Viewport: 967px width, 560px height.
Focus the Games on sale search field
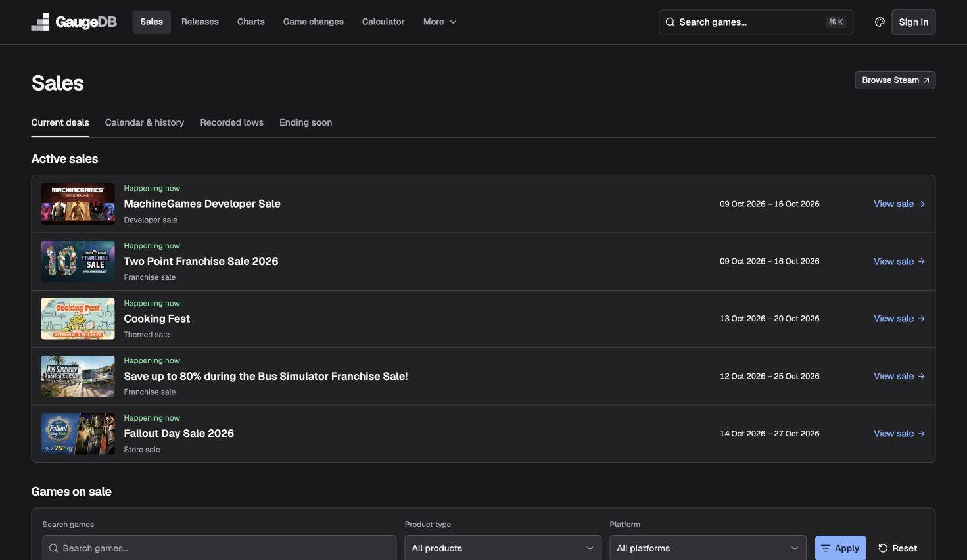pos(220,548)
